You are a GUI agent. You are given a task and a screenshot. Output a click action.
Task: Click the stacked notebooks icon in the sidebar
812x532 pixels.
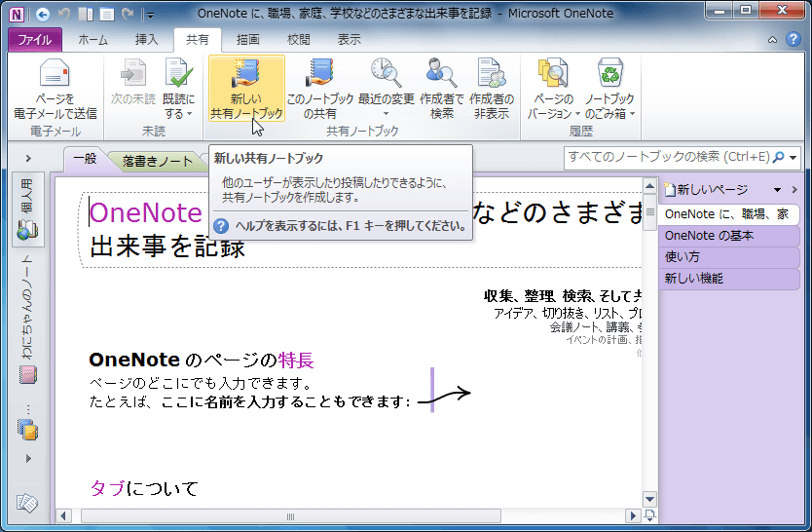[27, 430]
